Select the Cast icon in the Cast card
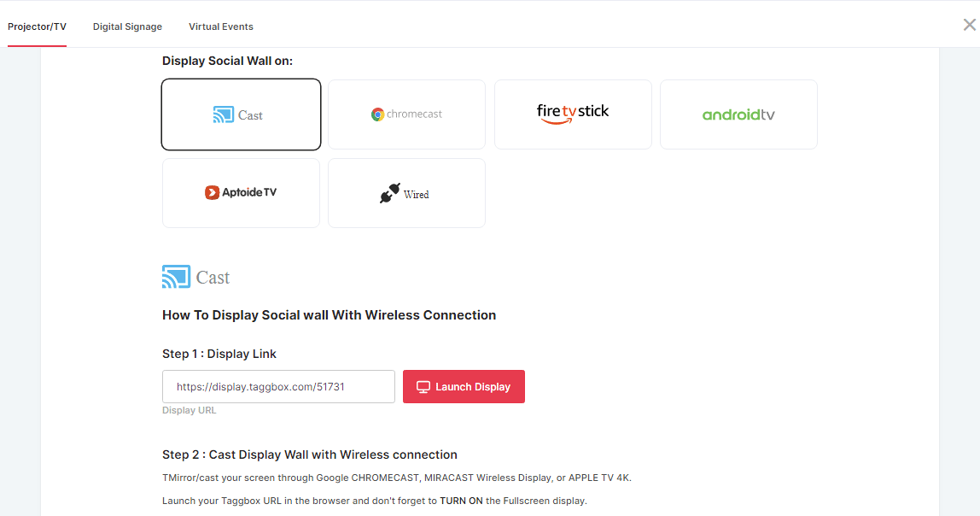The width and height of the screenshot is (980, 516). point(223,114)
